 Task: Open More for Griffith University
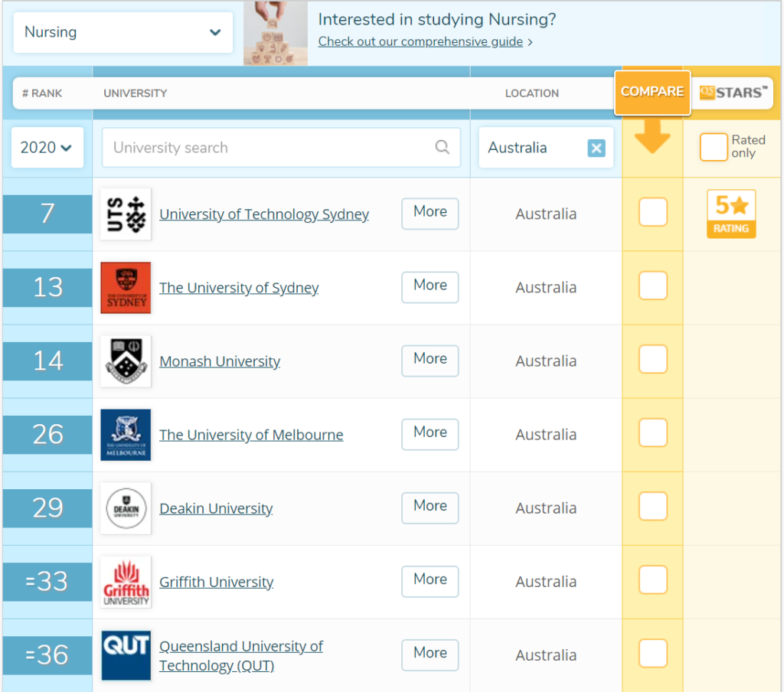(430, 581)
